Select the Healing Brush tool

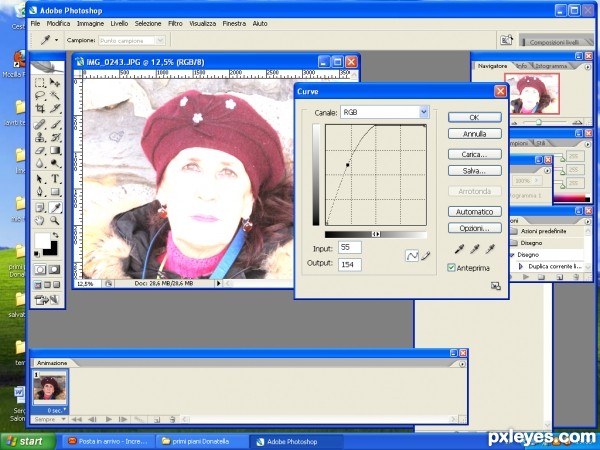coord(40,124)
